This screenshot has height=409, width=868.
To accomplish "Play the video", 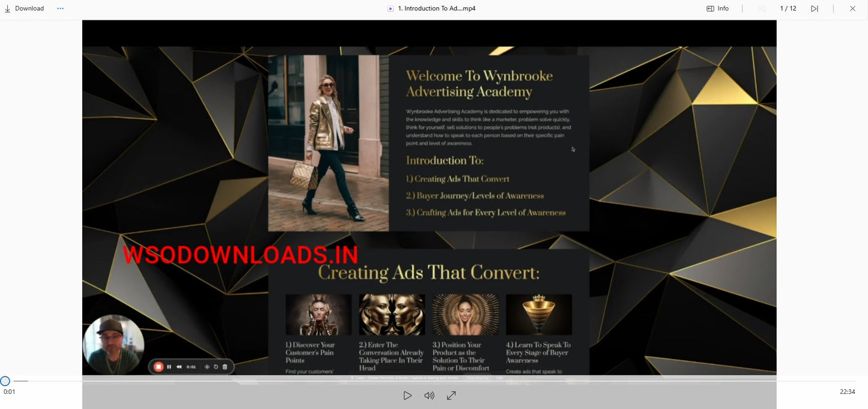I will (408, 395).
